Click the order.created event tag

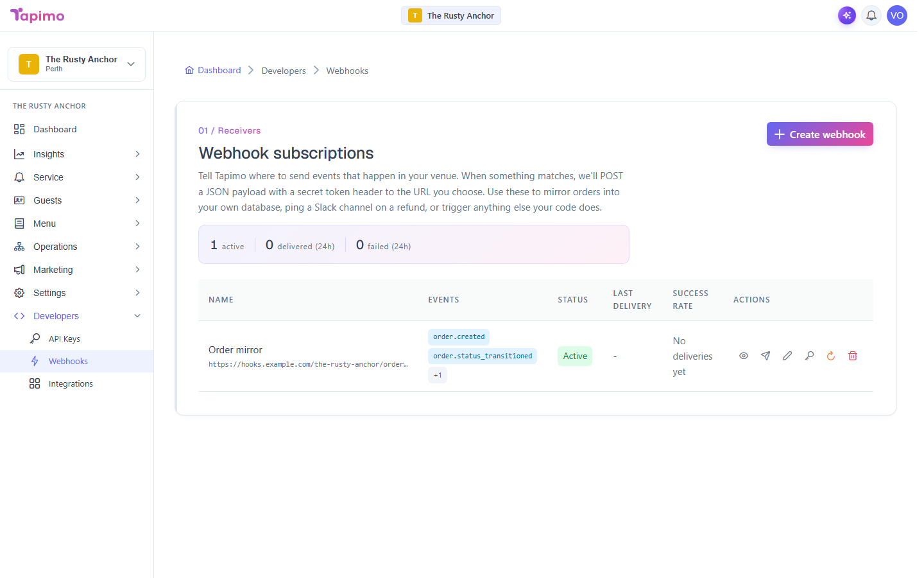point(459,337)
